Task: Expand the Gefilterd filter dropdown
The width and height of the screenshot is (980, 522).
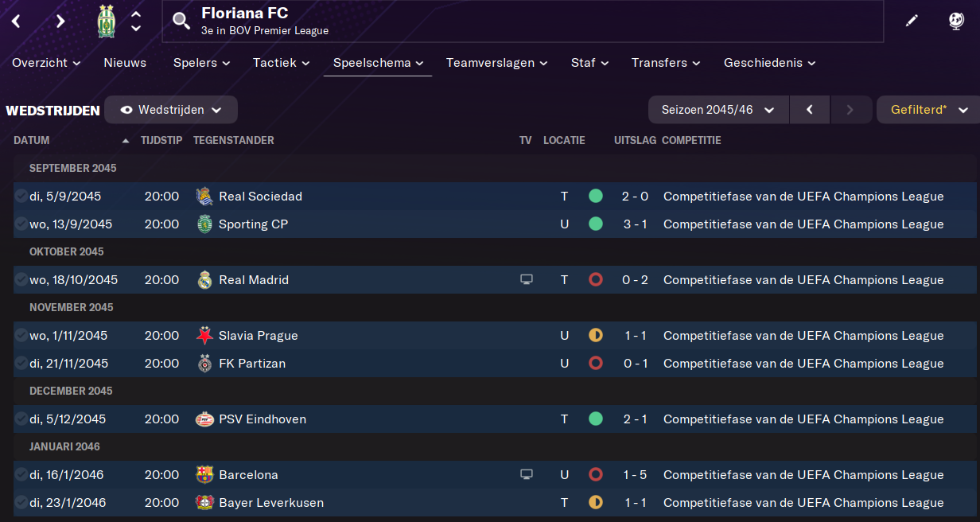Action: [927, 110]
